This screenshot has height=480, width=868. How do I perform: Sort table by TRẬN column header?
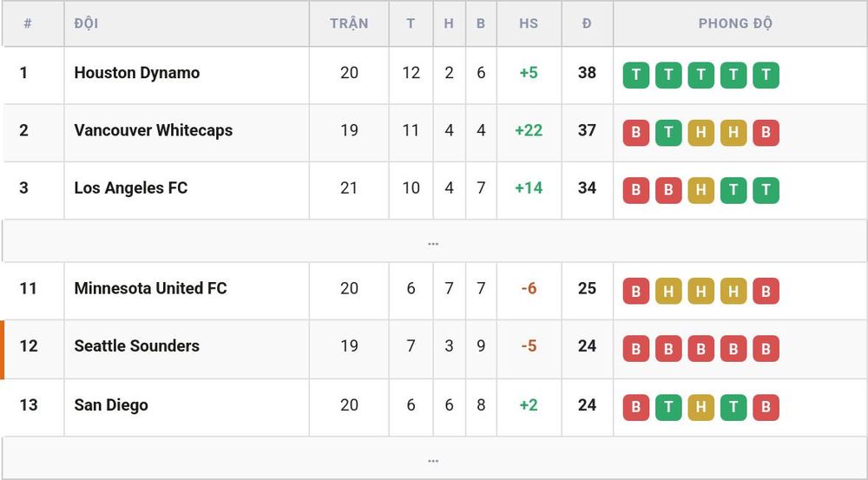349,23
